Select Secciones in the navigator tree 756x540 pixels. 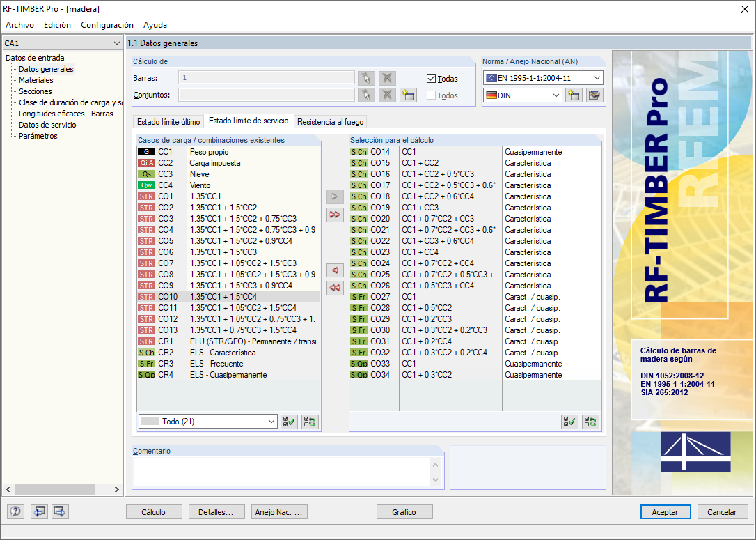(x=36, y=91)
